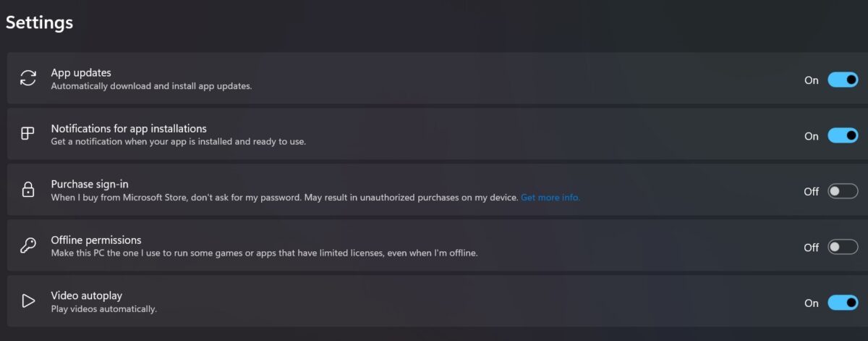868x341 pixels.
Task: Open the Get more info link
Action: tap(550, 197)
